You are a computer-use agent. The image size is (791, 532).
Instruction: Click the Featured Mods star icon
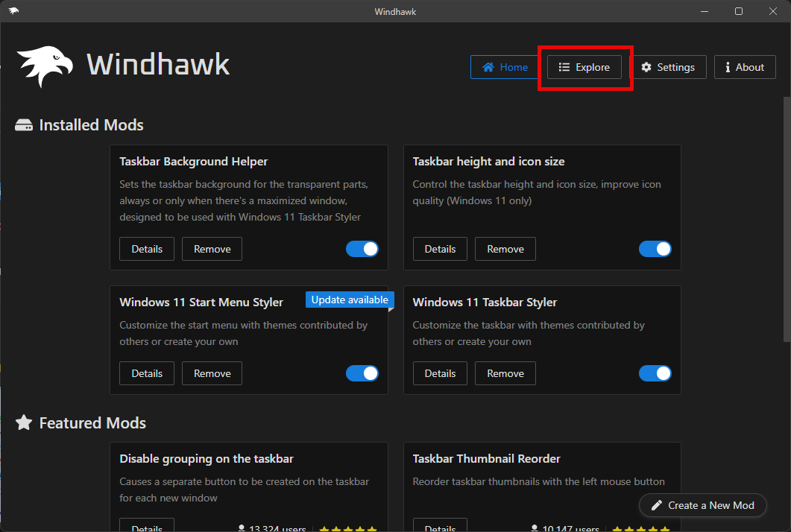(24, 422)
